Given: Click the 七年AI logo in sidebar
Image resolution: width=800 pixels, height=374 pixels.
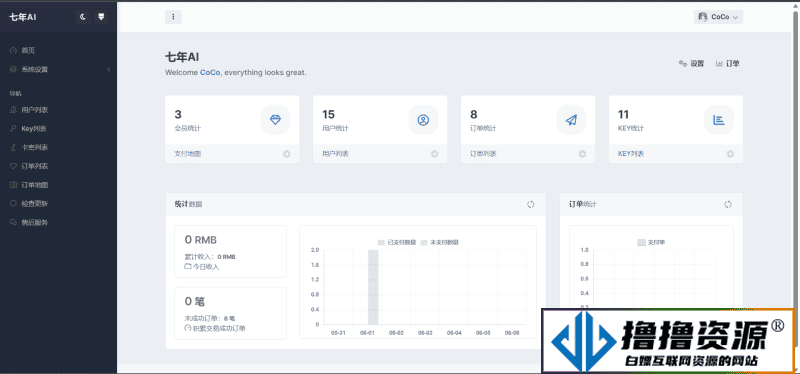Looking at the screenshot, I should [x=23, y=17].
